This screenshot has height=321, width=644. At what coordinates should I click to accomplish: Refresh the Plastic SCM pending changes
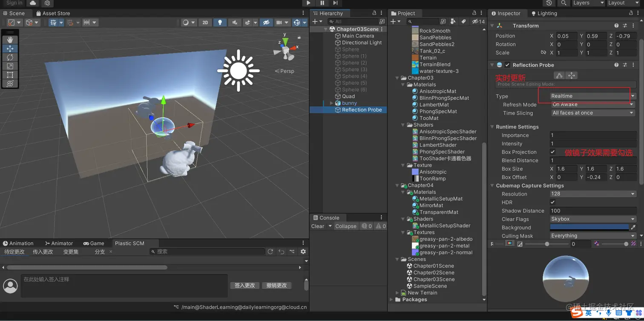270,252
